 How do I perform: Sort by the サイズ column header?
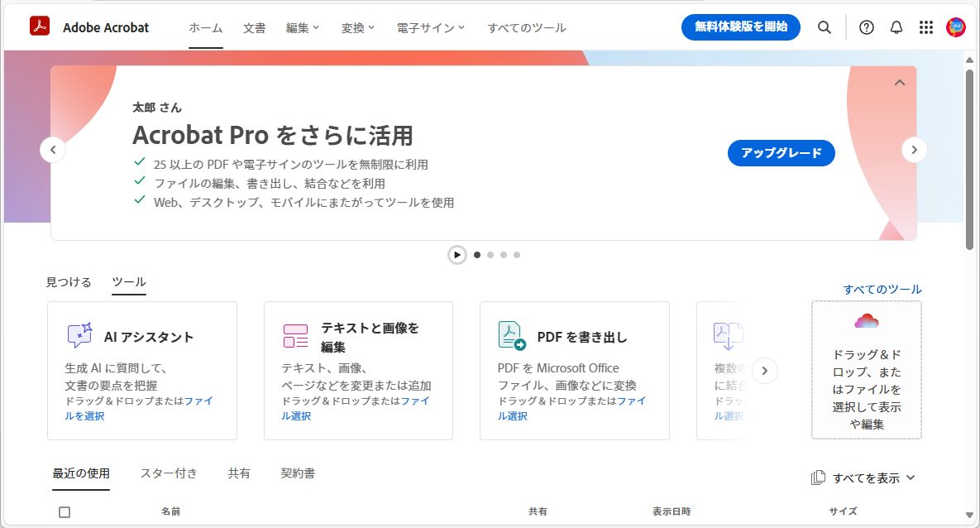coord(843,511)
